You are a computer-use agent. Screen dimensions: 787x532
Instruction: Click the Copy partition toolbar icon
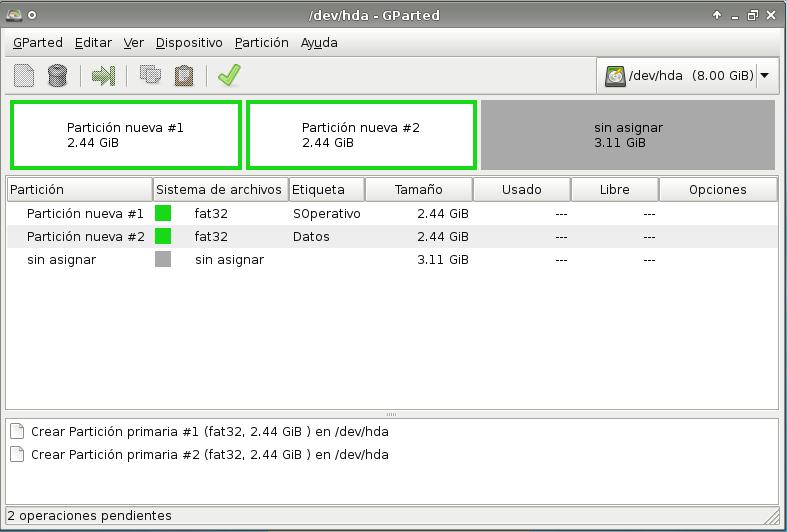150,76
